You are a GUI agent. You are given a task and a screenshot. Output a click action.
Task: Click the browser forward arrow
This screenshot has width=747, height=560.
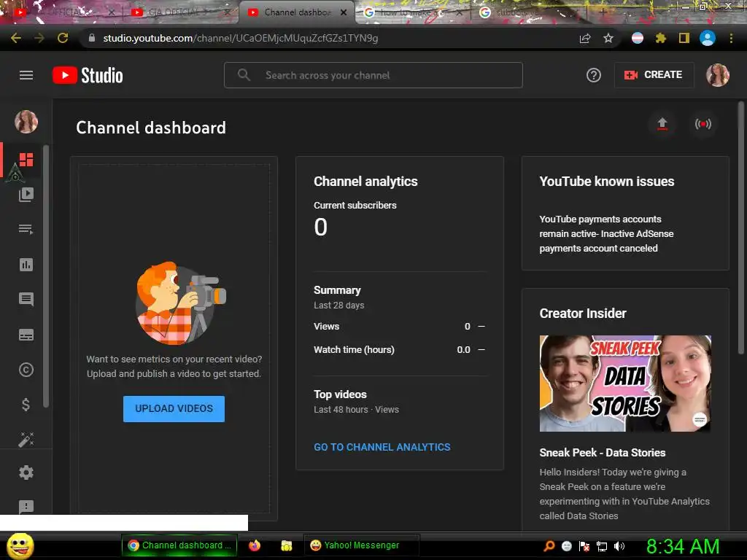(39, 38)
